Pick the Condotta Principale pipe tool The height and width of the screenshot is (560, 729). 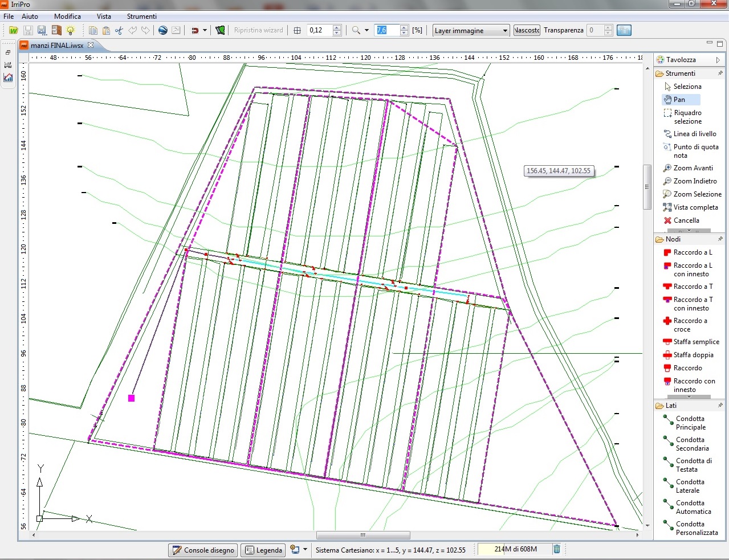(x=690, y=423)
